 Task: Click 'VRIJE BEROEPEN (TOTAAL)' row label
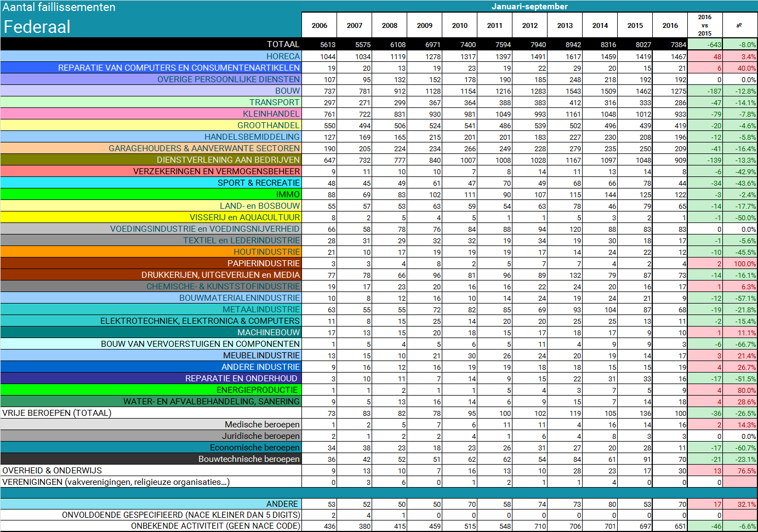[x=56, y=413]
